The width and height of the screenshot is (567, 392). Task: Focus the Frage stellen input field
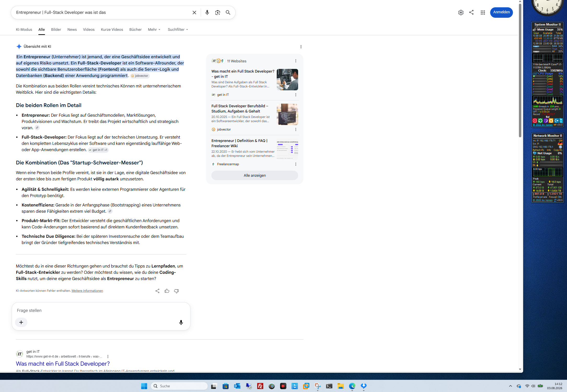101,310
